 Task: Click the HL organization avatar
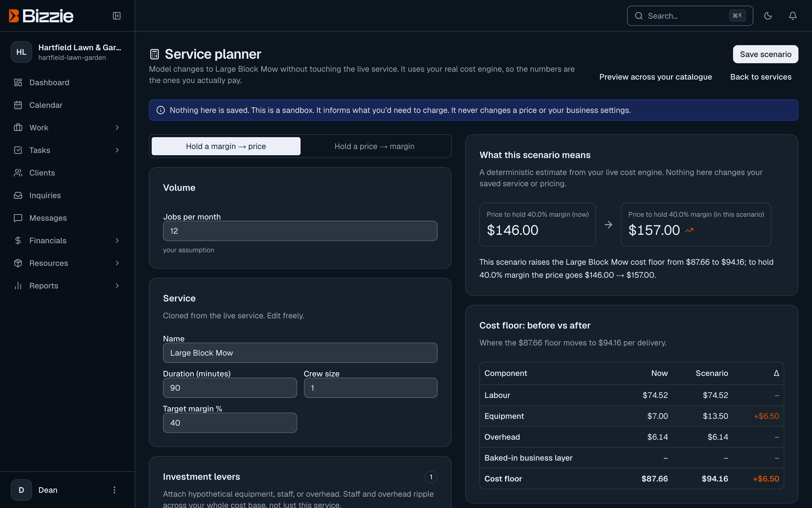[21, 52]
